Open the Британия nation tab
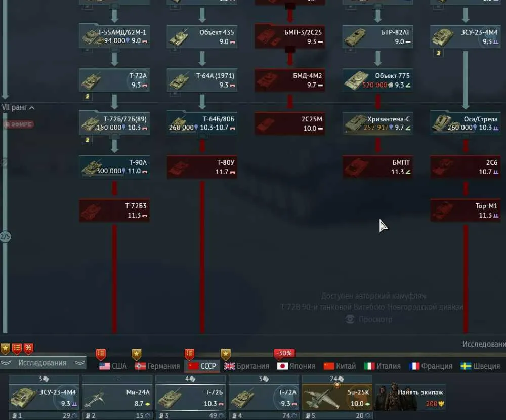Viewport: 506px width, 420px height. point(246,366)
